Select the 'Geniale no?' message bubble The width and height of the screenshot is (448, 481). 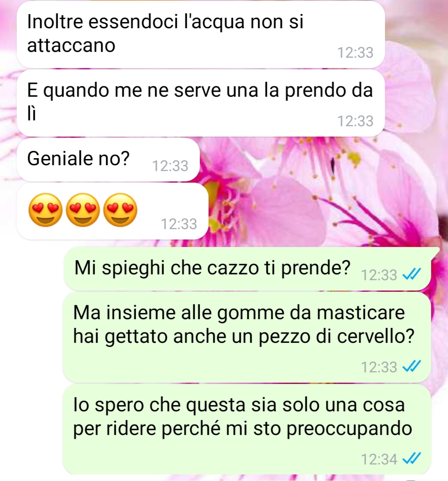(108, 159)
